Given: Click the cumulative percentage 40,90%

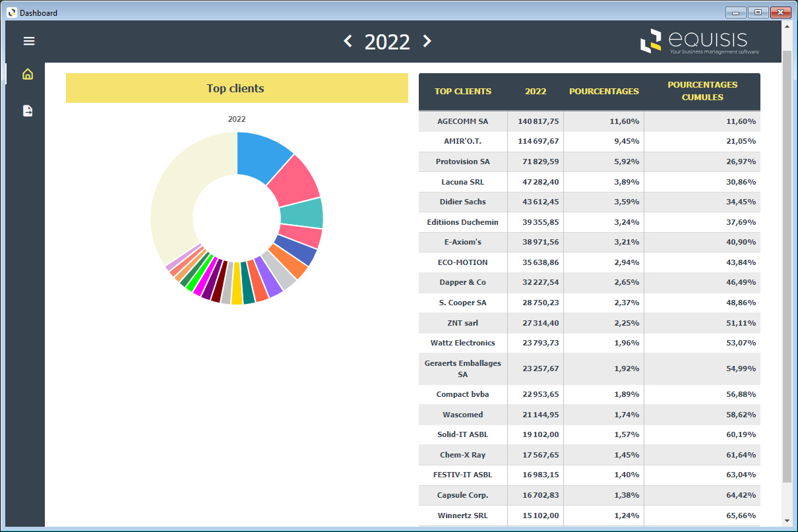Looking at the screenshot, I should (741, 243).
